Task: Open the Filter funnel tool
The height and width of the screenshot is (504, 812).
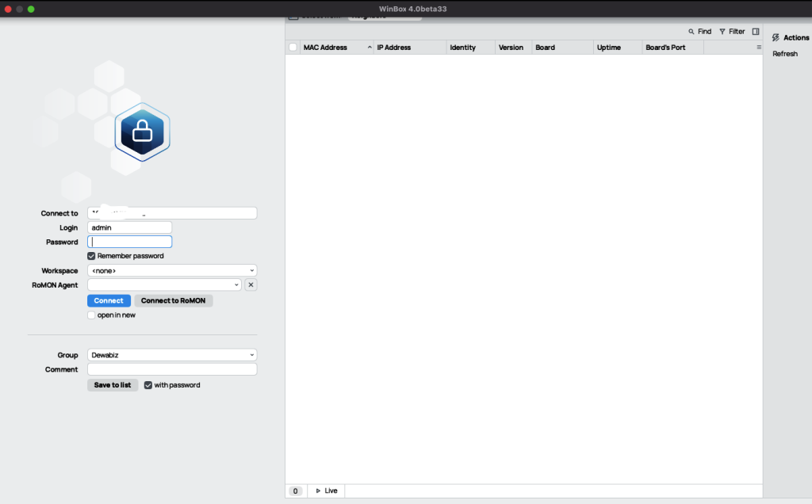Action: [x=722, y=32]
